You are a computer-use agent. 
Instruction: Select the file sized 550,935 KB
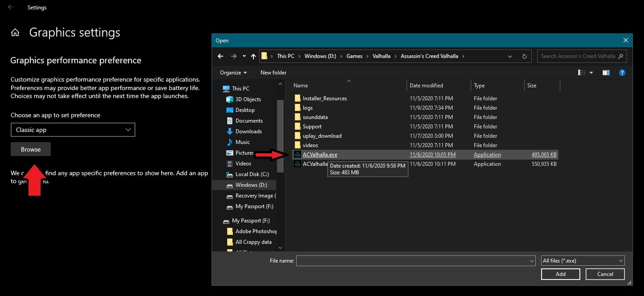tap(425, 164)
